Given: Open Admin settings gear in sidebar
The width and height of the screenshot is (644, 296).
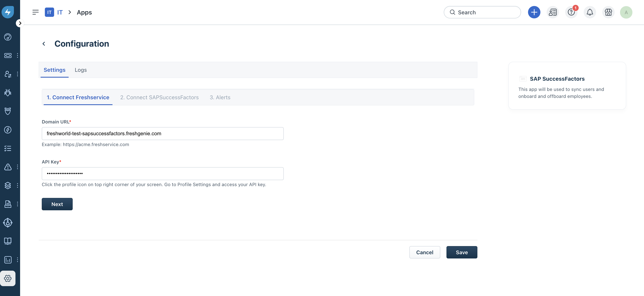Looking at the screenshot, I should point(8,278).
